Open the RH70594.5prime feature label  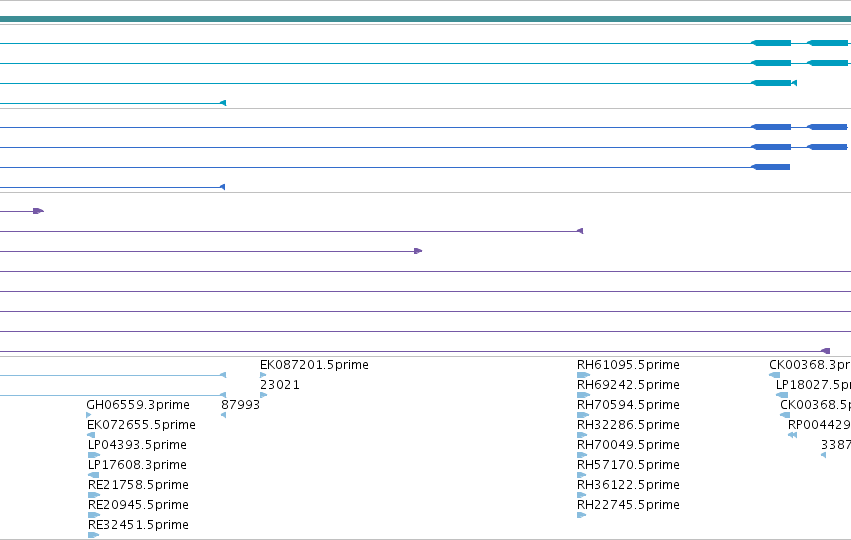pos(628,405)
